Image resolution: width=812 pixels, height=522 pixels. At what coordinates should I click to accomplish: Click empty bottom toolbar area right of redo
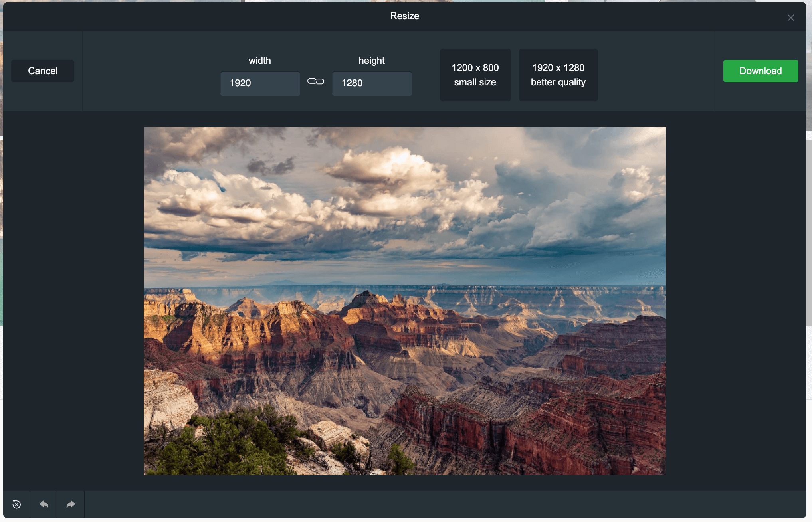click(439, 504)
